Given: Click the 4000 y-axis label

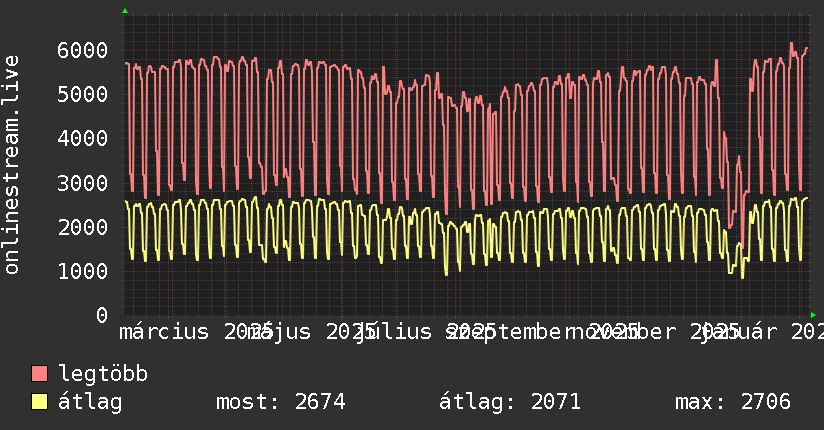Looking at the screenshot, I should (x=83, y=139).
